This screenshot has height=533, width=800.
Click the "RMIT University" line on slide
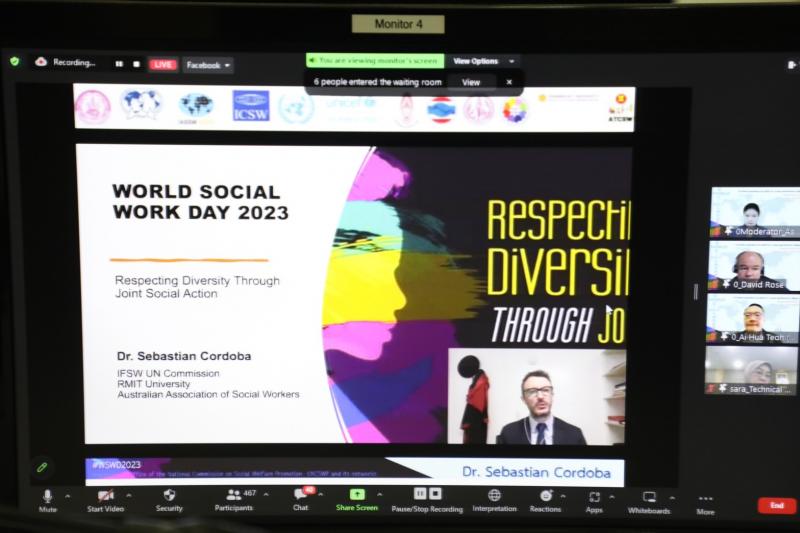(x=154, y=384)
